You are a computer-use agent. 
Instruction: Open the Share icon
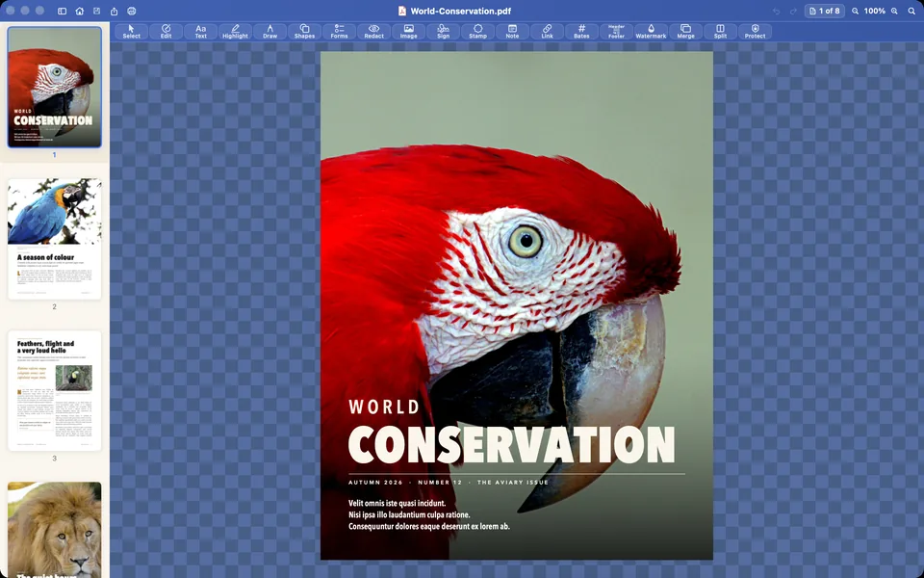tap(115, 11)
